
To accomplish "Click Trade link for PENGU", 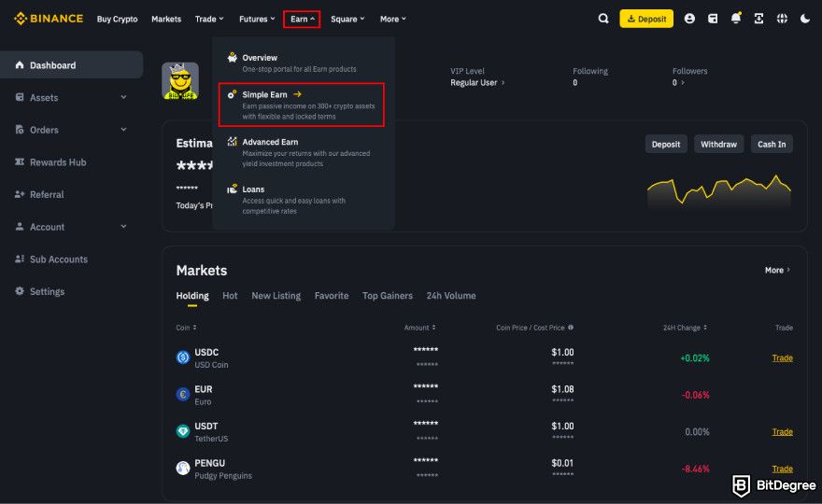I will (x=782, y=469).
